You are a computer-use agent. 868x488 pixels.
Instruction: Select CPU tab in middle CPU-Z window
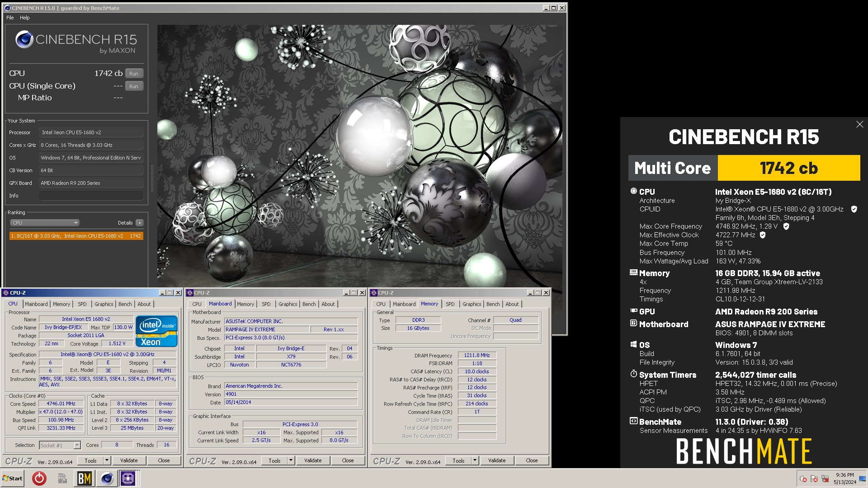point(197,304)
